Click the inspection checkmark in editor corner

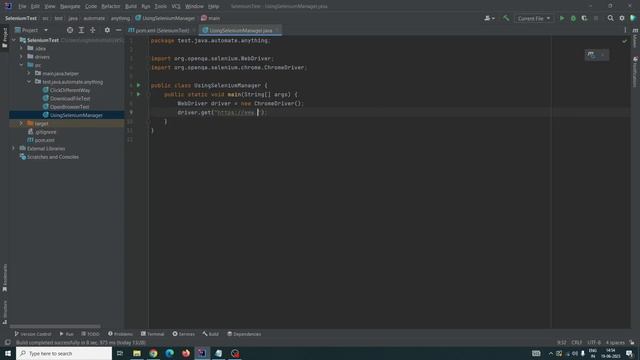[624, 41]
